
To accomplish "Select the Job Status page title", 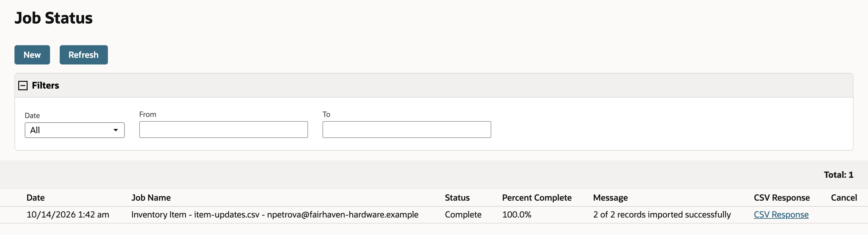I will (x=54, y=18).
